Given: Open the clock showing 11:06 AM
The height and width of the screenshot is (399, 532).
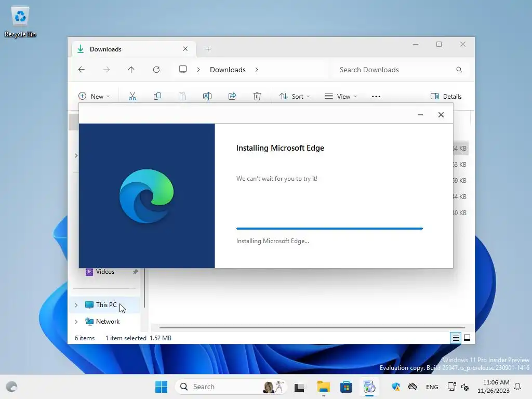Looking at the screenshot, I should (x=494, y=387).
